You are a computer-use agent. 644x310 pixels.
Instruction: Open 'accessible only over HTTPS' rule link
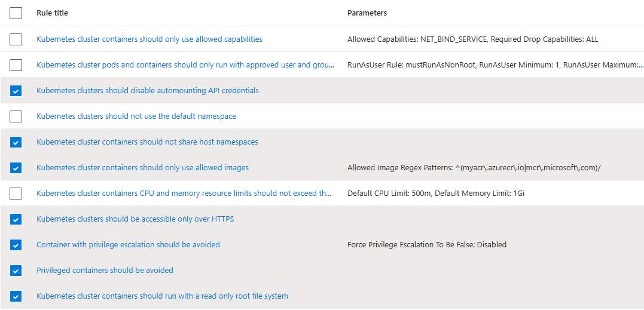coord(135,219)
